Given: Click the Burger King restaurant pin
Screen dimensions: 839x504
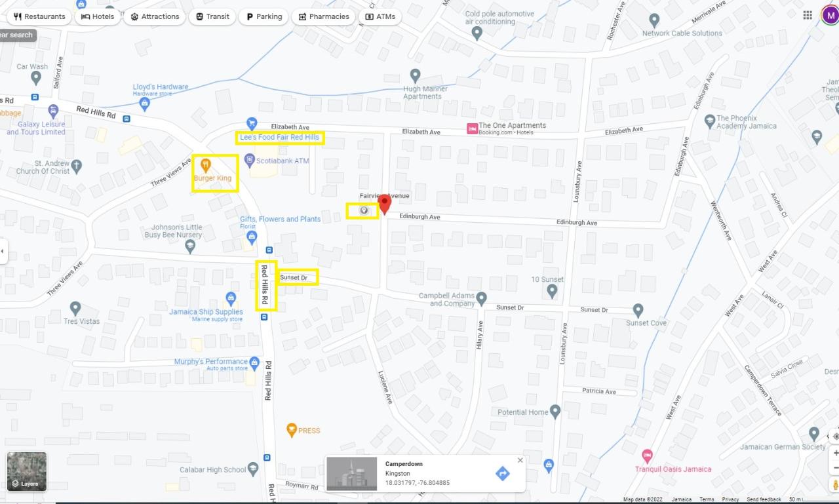Looking at the screenshot, I should (x=205, y=165).
